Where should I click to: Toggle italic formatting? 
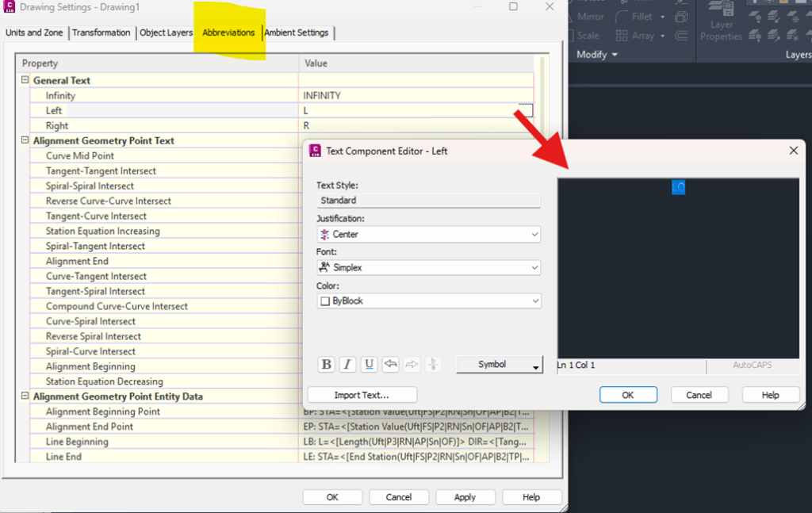pos(347,364)
